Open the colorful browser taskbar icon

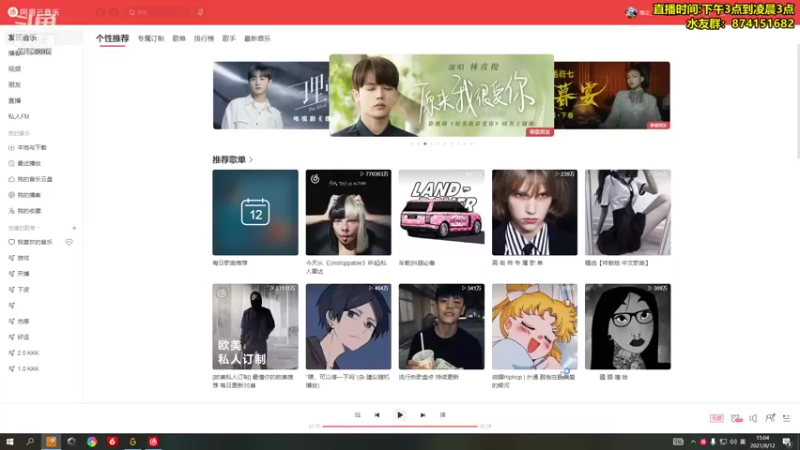(92, 442)
